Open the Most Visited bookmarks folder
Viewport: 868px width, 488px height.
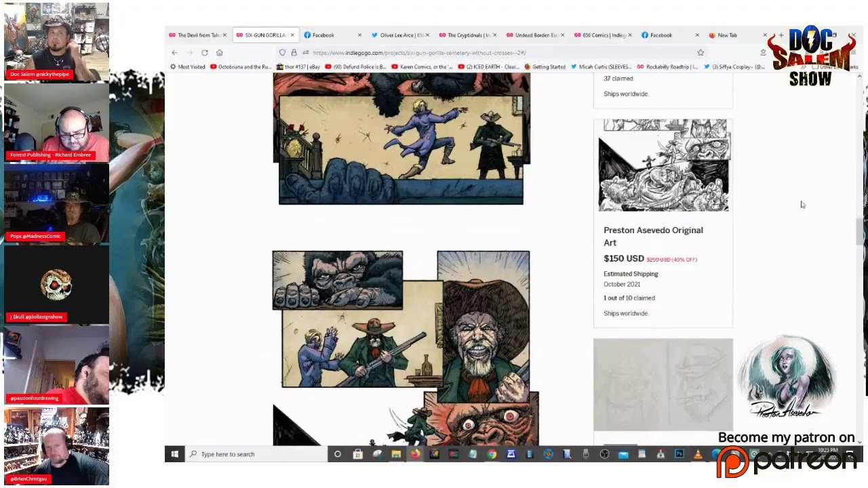click(x=189, y=67)
